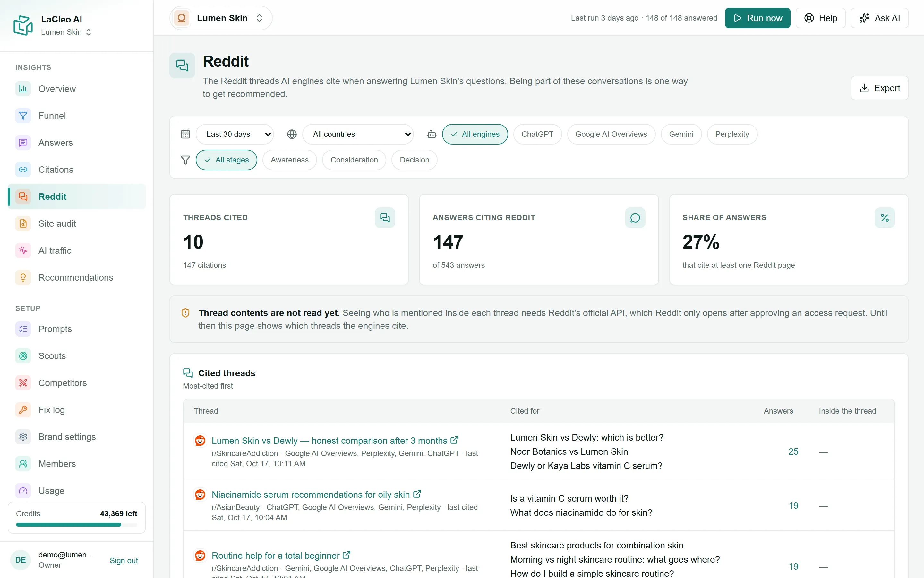Toggle the Google AI Overviews filter
Viewport: 924px width, 578px height.
click(x=611, y=134)
